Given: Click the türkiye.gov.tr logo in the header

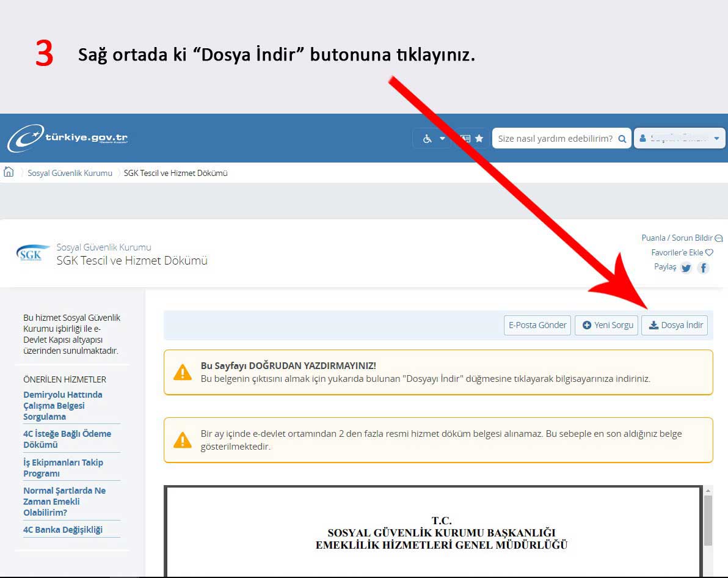Looking at the screenshot, I should click(68, 138).
